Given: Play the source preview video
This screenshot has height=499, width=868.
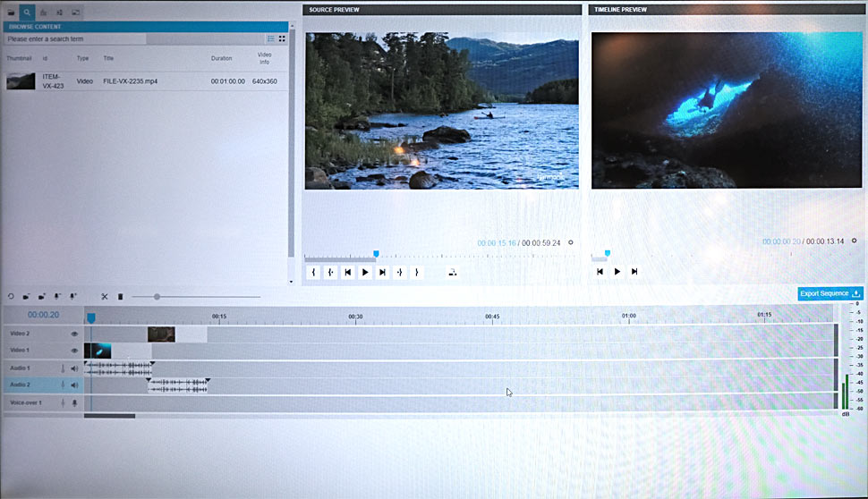Looking at the screenshot, I should 365,273.
